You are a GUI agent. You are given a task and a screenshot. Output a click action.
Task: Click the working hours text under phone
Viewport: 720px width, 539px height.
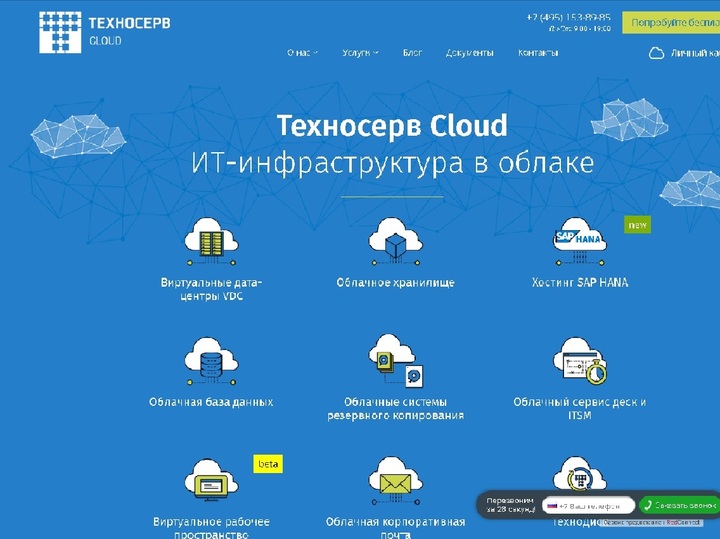pyautogui.click(x=580, y=29)
